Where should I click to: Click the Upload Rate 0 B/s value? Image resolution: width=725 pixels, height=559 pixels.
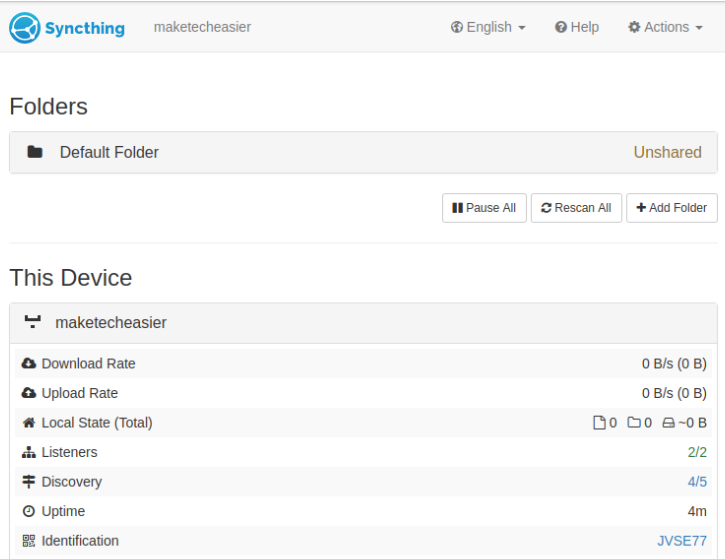(674, 393)
